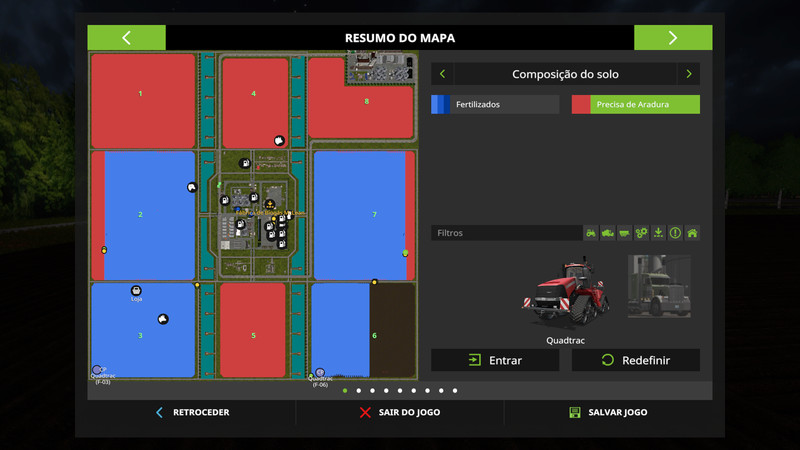Toggle the farmhouse filter icon
The height and width of the screenshot is (450, 800).
pos(692,233)
